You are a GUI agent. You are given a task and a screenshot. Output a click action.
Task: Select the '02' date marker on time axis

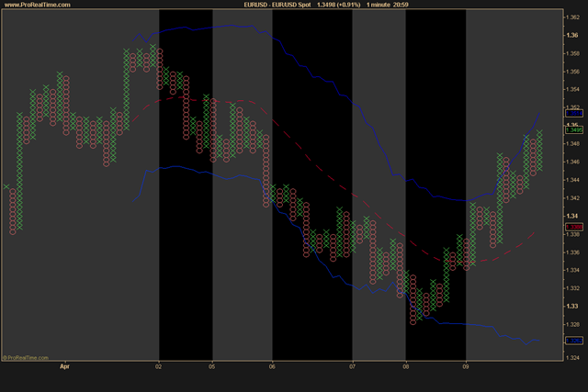[159, 366]
